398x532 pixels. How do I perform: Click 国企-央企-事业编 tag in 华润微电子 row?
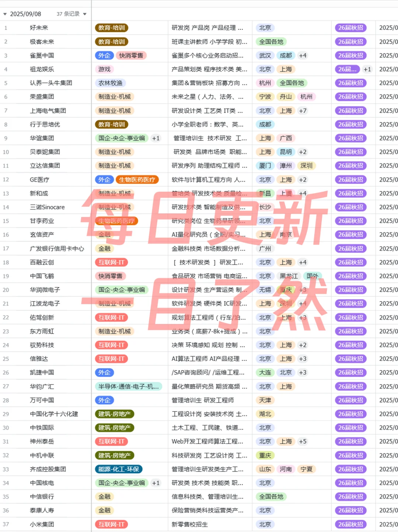pyautogui.click(x=122, y=290)
